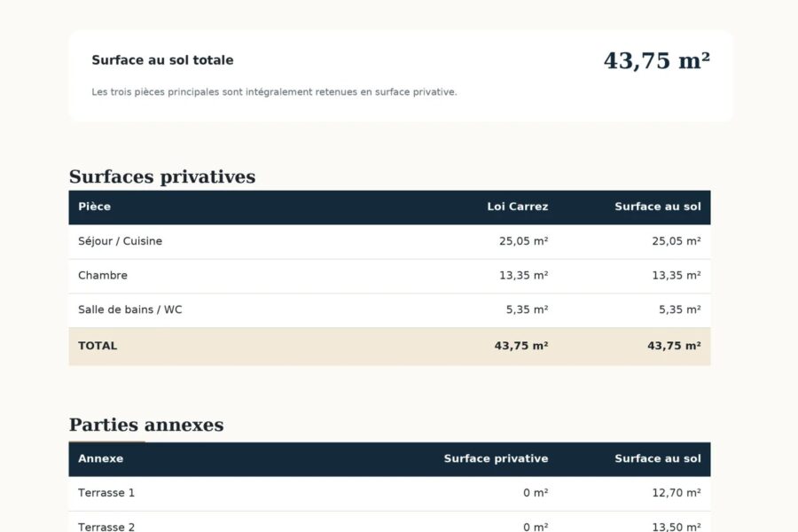Click the Surface au sol value for Chambre
Screen dimensions: 798x532
click(x=677, y=276)
